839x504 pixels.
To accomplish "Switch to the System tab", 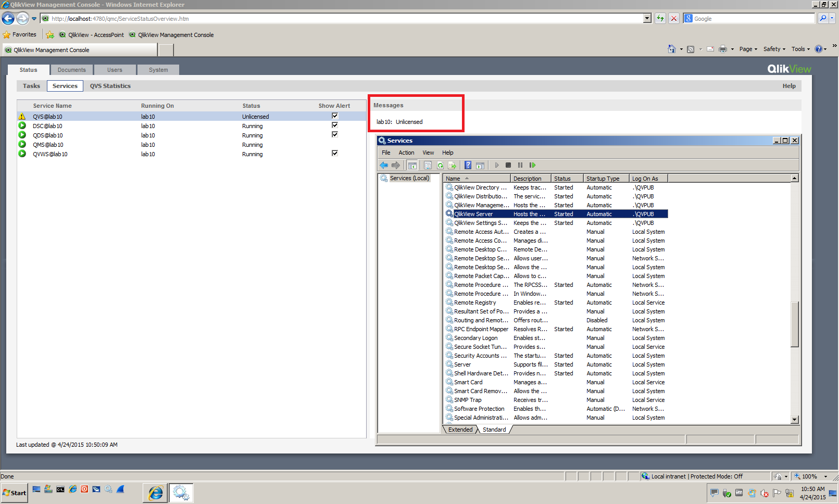I will tap(158, 70).
